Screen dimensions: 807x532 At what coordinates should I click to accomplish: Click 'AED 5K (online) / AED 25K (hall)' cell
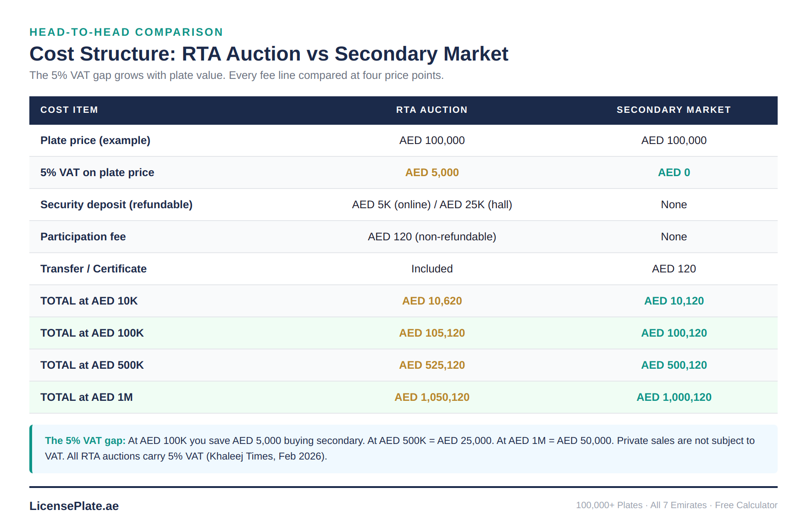[x=431, y=205]
